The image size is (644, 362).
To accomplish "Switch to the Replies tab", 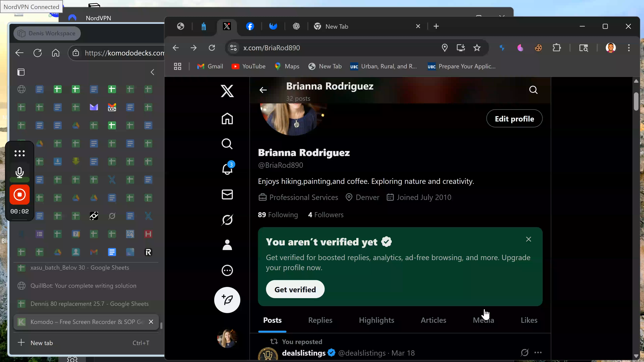I will click(x=320, y=320).
